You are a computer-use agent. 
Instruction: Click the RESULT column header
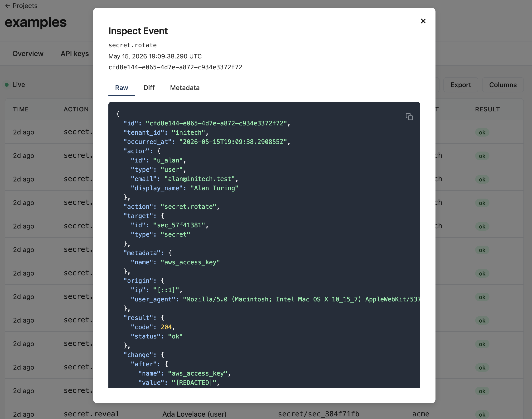(x=487, y=109)
